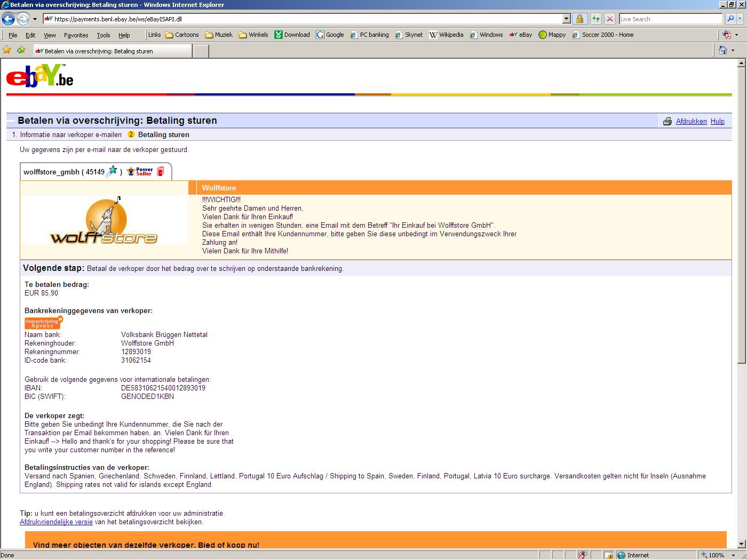Open the Google favorite link
The height and width of the screenshot is (560, 747).
pyautogui.click(x=330, y=35)
